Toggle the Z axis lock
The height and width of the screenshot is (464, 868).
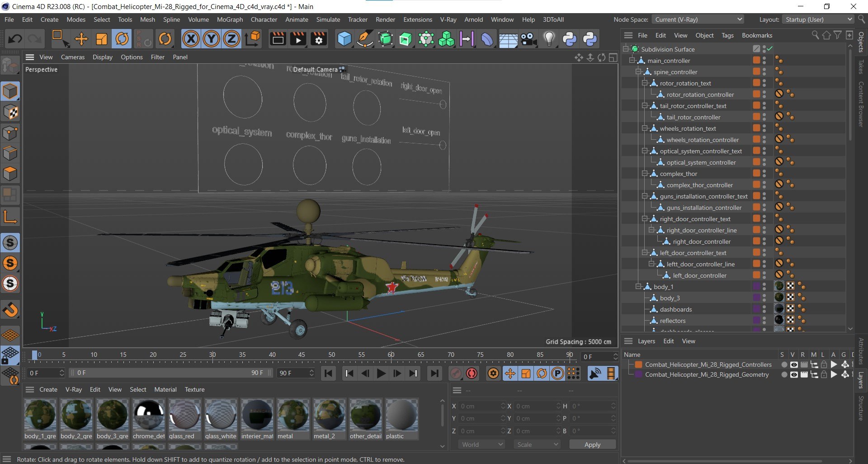coord(231,39)
